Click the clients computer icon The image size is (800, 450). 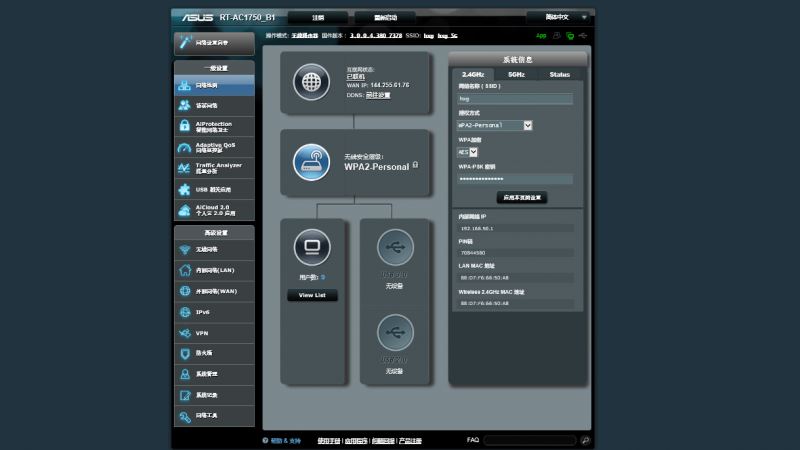pyautogui.click(x=312, y=247)
